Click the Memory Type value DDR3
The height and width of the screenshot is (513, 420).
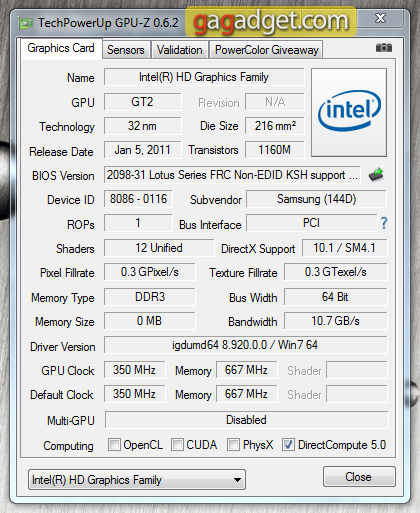[x=150, y=297]
